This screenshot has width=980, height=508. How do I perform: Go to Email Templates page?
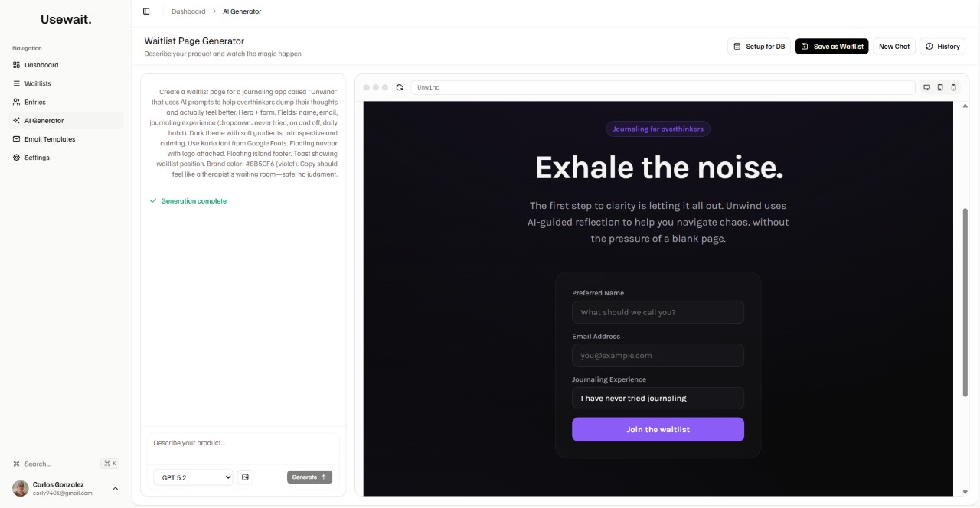tap(50, 139)
